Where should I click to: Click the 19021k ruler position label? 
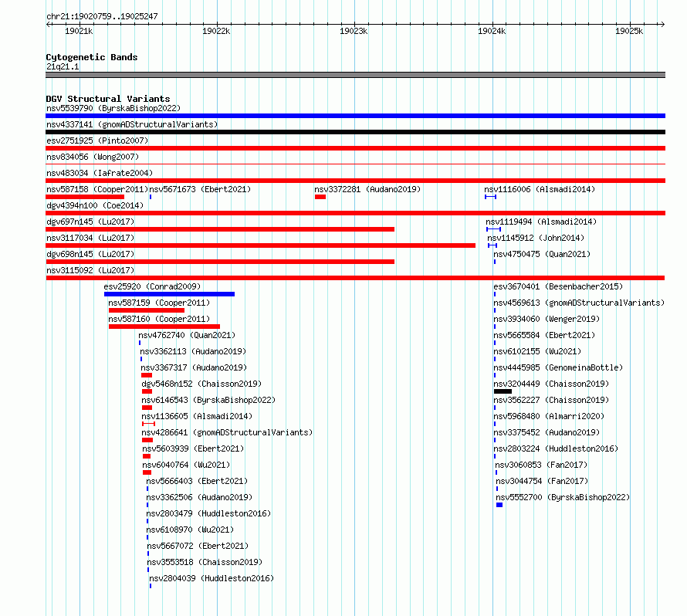[x=79, y=31]
